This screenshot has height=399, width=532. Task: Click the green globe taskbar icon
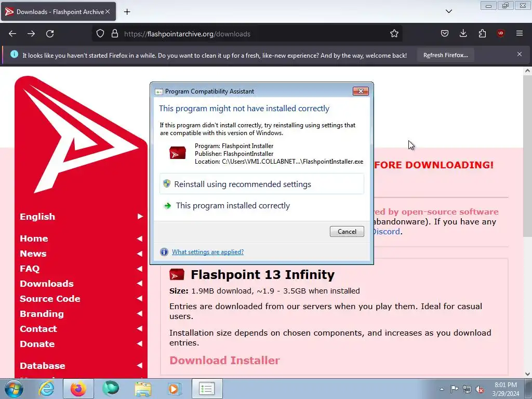[111, 389]
